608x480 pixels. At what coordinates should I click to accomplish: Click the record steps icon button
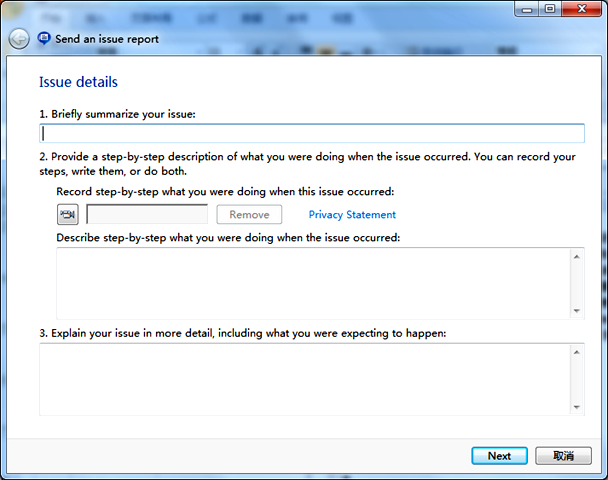pos(68,214)
